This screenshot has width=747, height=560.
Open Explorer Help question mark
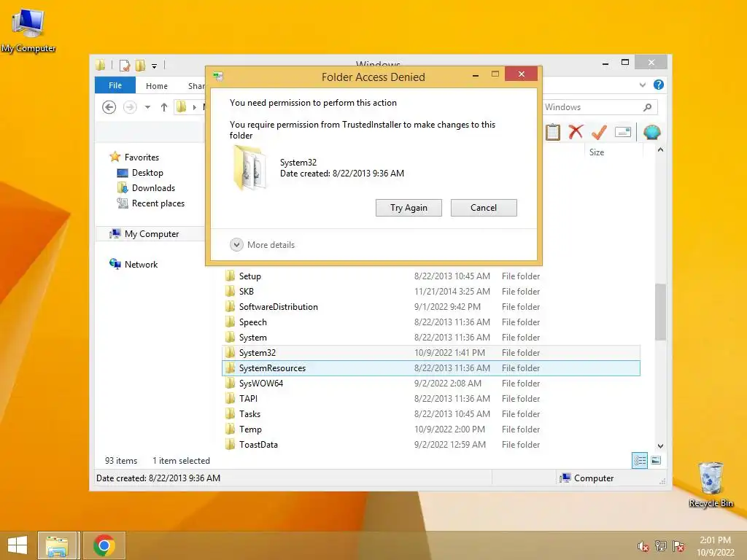click(659, 85)
